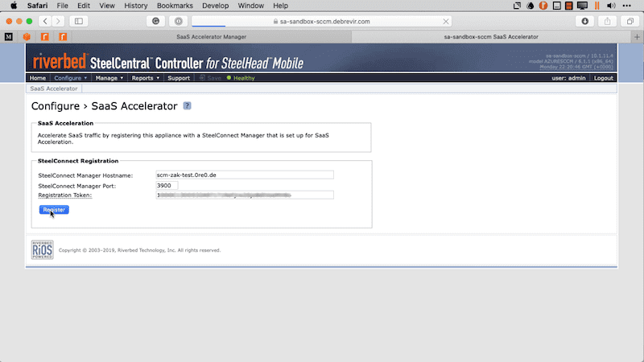
Task: Open the Develop menu
Action: [215, 6]
